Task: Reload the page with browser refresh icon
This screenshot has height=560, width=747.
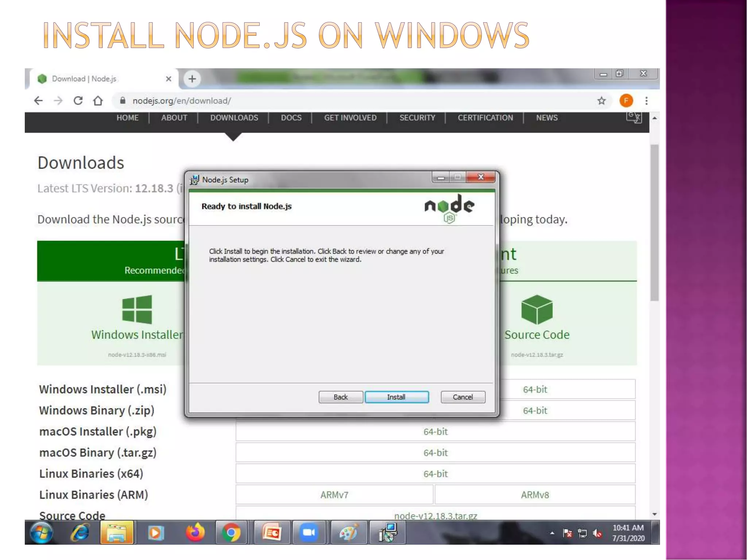Action: point(78,101)
